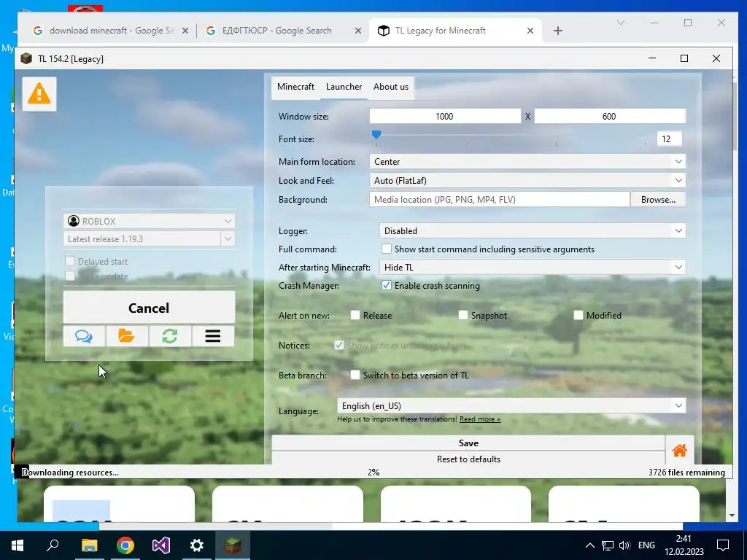
Task: Open Visual Studio from taskbar
Action: click(x=161, y=545)
